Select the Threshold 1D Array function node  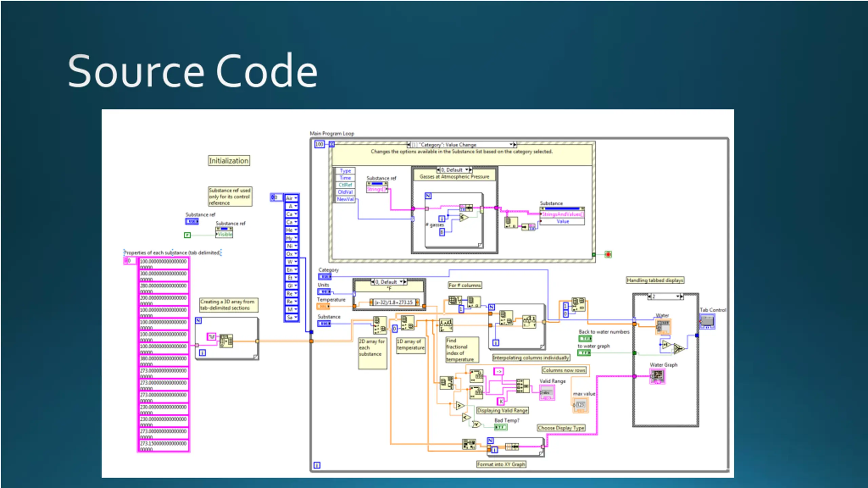point(446,325)
